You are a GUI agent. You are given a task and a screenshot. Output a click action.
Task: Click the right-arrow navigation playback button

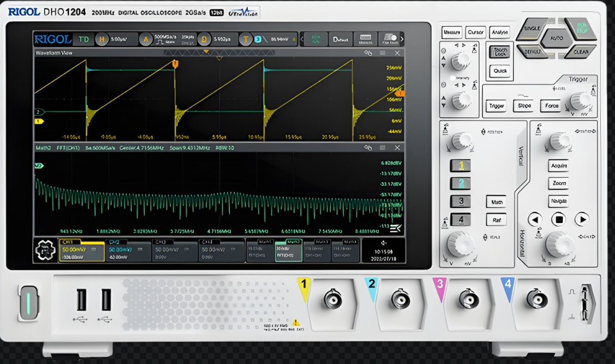583,220
